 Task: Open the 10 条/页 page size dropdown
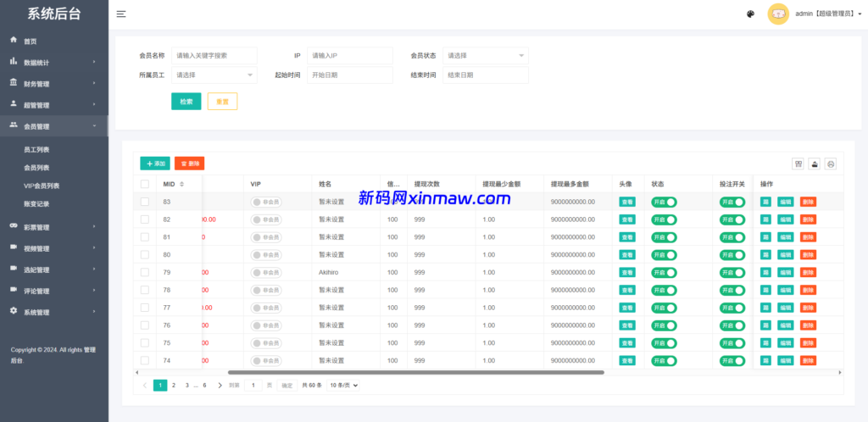click(342, 386)
